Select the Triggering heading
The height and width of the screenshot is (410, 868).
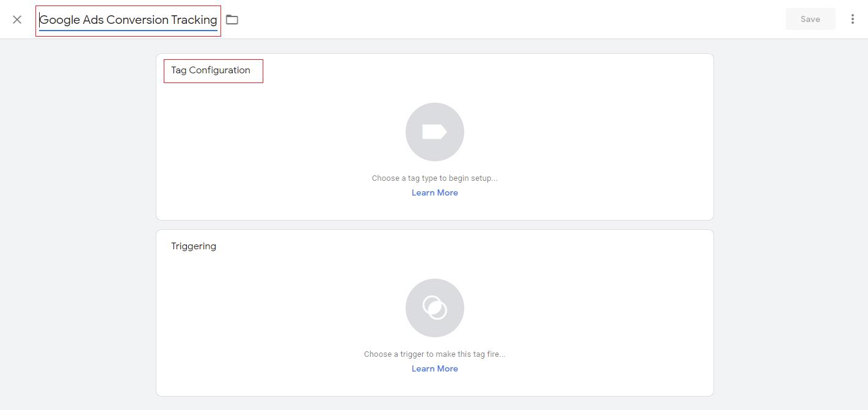194,246
